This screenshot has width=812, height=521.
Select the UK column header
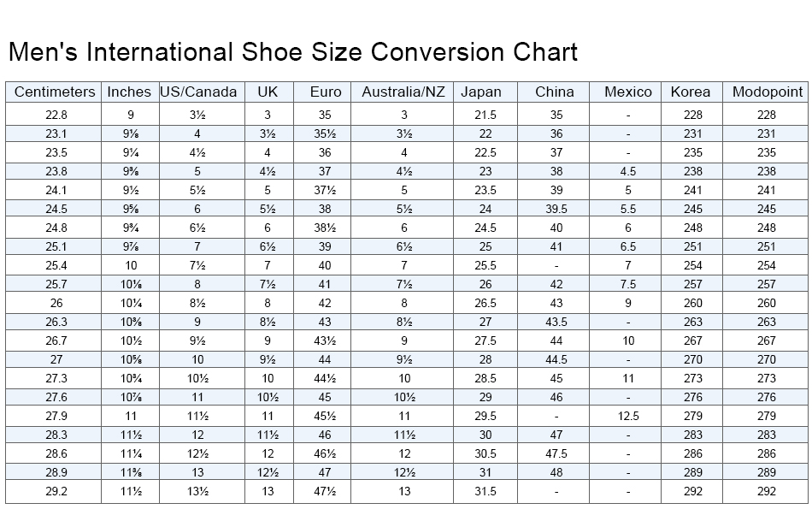click(268, 92)
